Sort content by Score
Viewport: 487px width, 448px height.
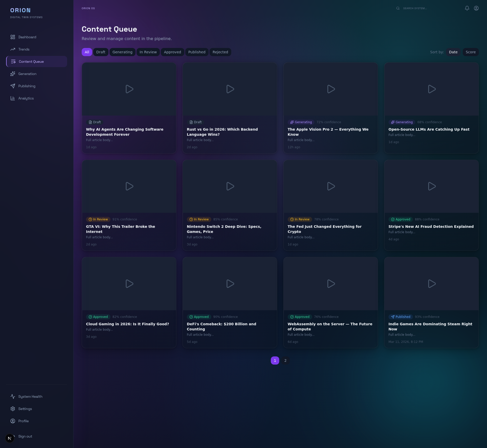(470, 52)
